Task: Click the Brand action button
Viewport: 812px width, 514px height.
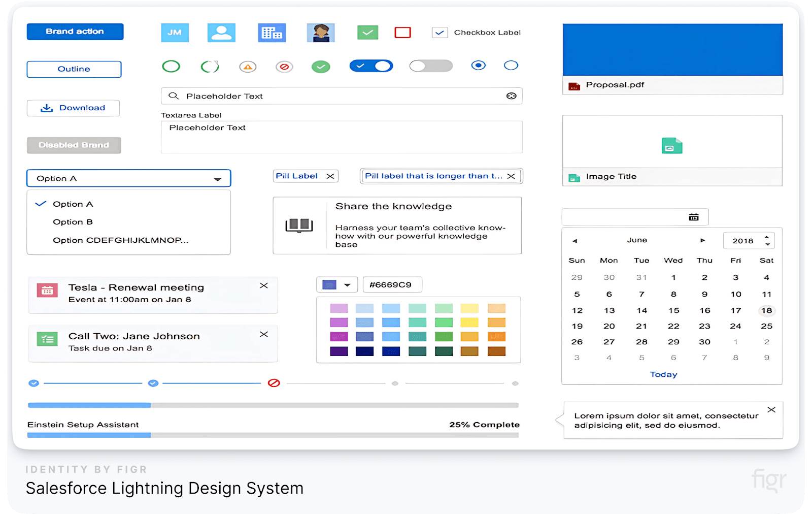Action: click(x=75, y=31)
